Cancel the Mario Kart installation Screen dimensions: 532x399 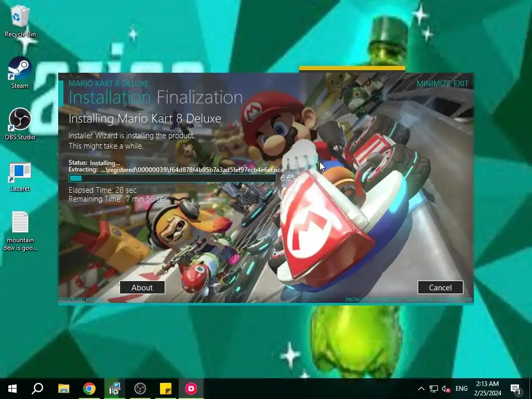441,287
